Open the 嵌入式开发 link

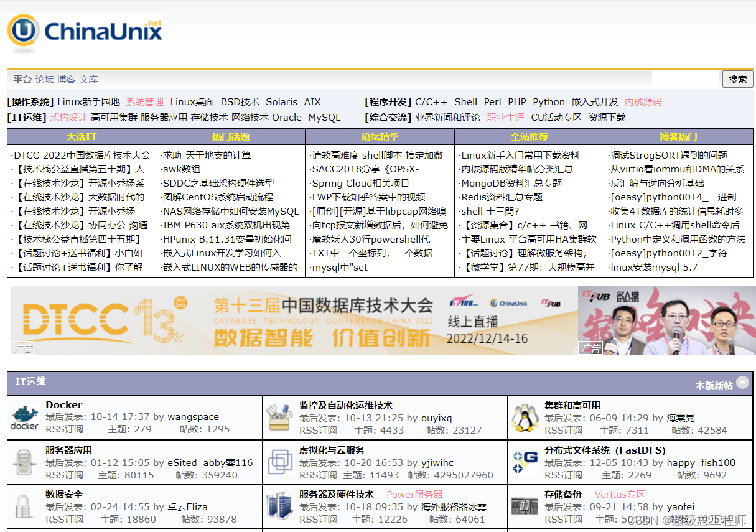tap(595, 102)
